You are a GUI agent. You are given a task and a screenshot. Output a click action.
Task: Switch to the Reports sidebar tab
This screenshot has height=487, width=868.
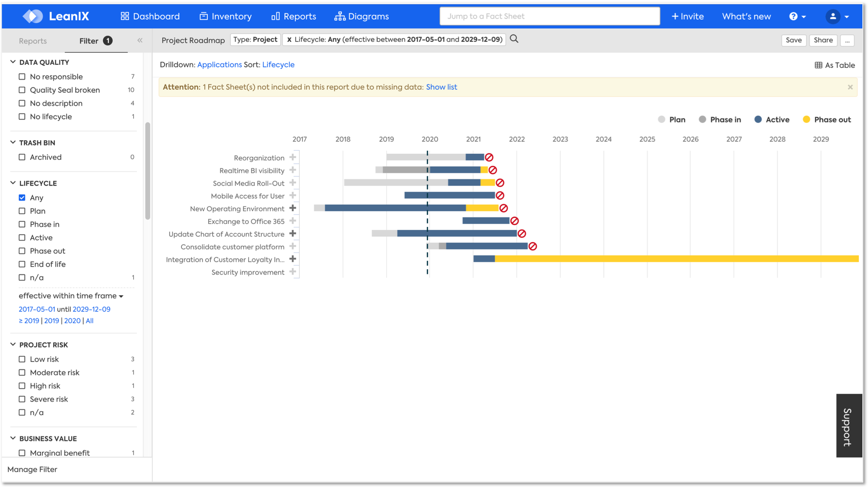(33, 41)
